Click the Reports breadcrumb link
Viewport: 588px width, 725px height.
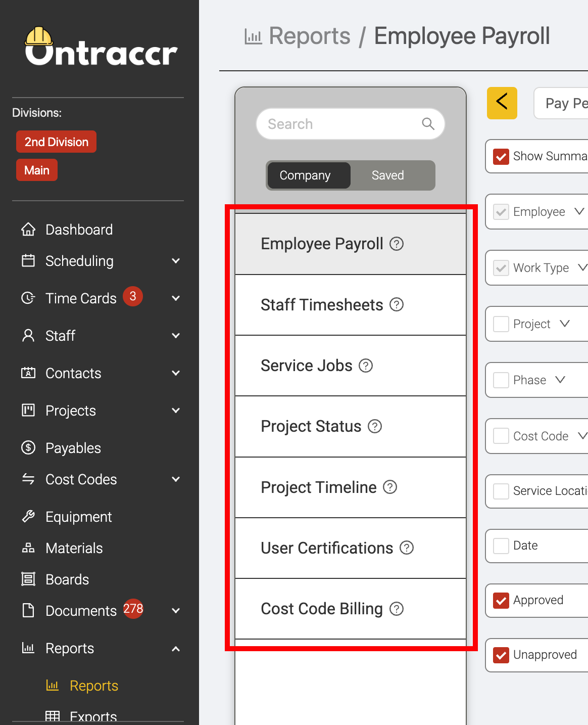[310, 36]
